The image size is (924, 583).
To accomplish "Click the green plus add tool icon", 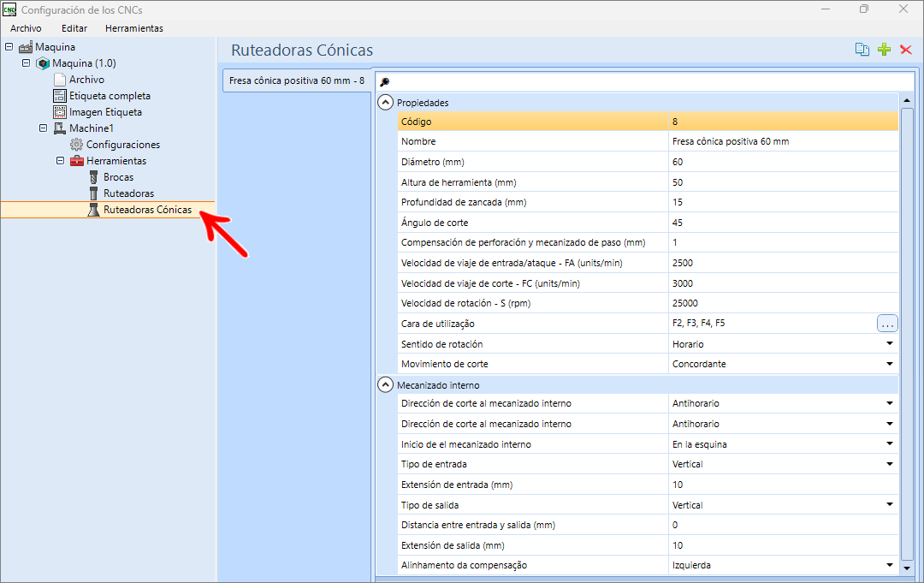I will pyautogui.click(x=884, y=50).
